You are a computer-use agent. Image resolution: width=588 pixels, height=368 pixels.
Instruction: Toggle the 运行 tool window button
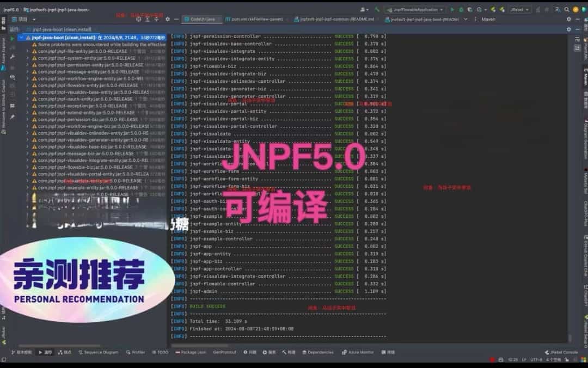45,352
